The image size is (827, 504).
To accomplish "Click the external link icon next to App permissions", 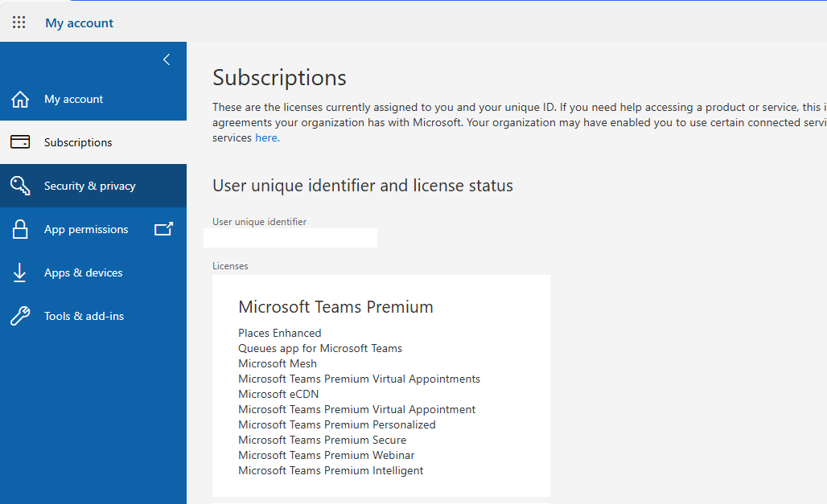I will (163, 229).
